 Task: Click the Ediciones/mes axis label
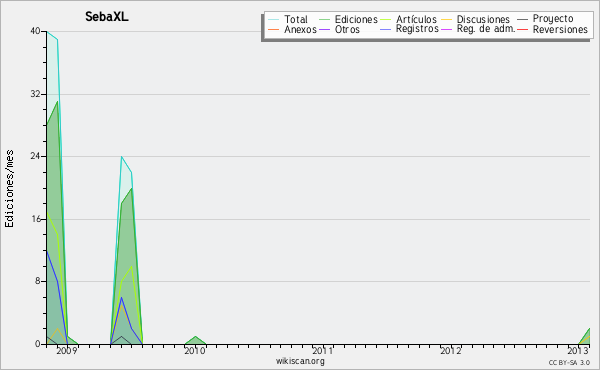(9, 189)
